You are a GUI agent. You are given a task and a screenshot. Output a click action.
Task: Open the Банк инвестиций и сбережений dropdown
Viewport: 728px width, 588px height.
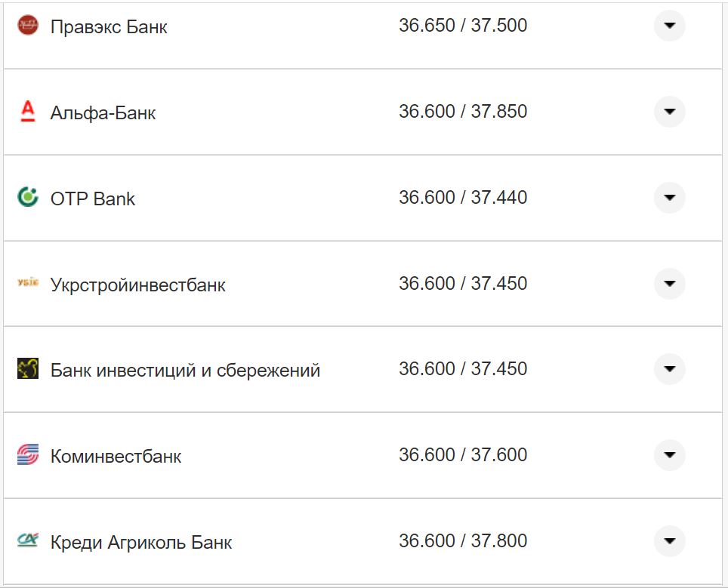pyautogui.click(x=669, y=369)
